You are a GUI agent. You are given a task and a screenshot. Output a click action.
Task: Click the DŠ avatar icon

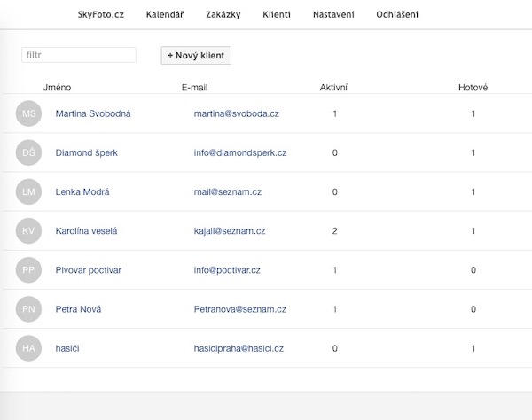[28, 152]
